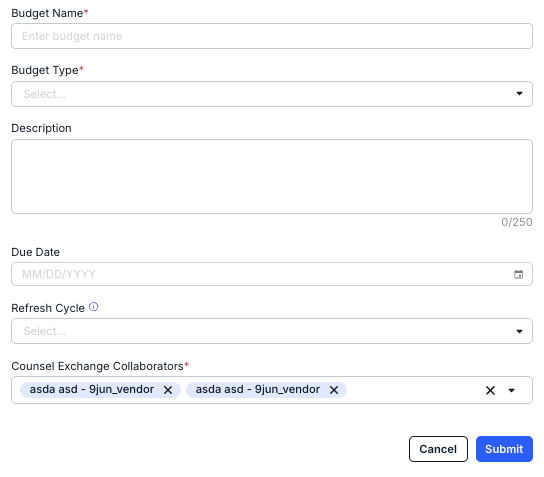Viewport: 544px width, 477px height.
Task: Click inside the Description text area
Action: pyautogui.click(x=272, y=177)
